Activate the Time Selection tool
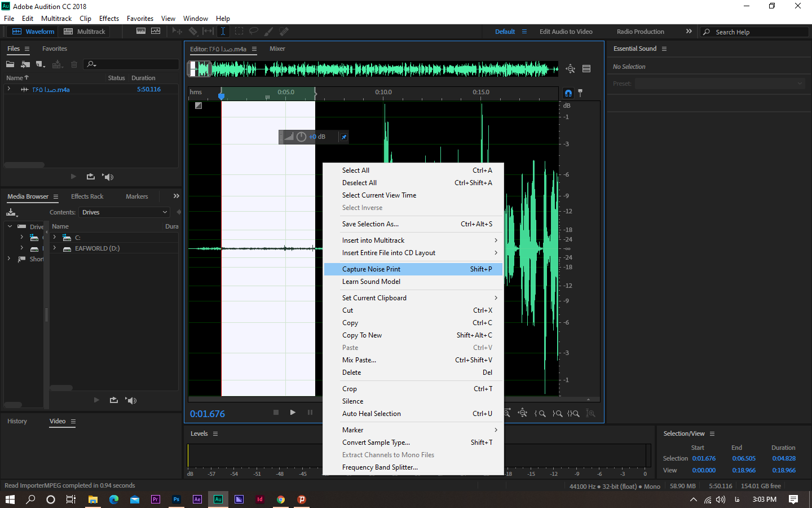Screen dimensions: 812x508 pyautogui.click(x=223, y=32)
